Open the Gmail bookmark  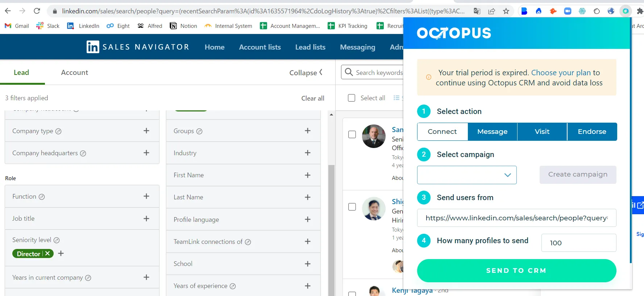(17, 26)
